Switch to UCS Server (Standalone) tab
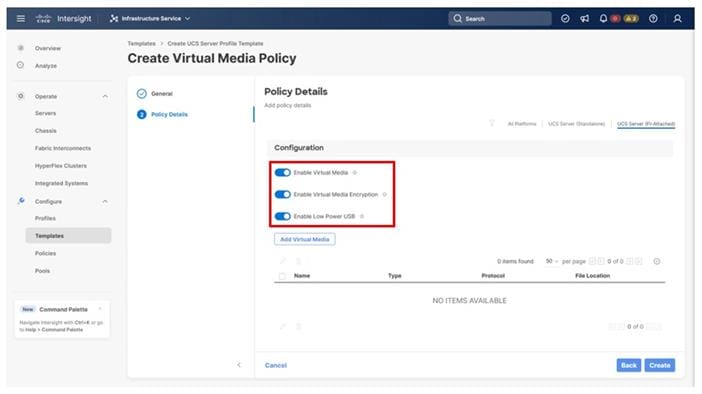702x394 pixels. point(576,124)
